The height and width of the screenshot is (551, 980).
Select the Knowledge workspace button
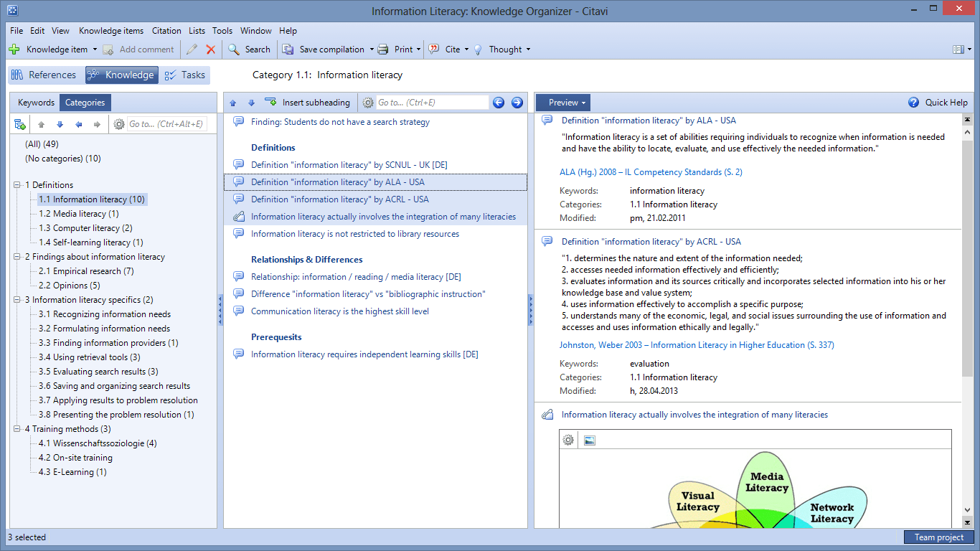[122, 75]
